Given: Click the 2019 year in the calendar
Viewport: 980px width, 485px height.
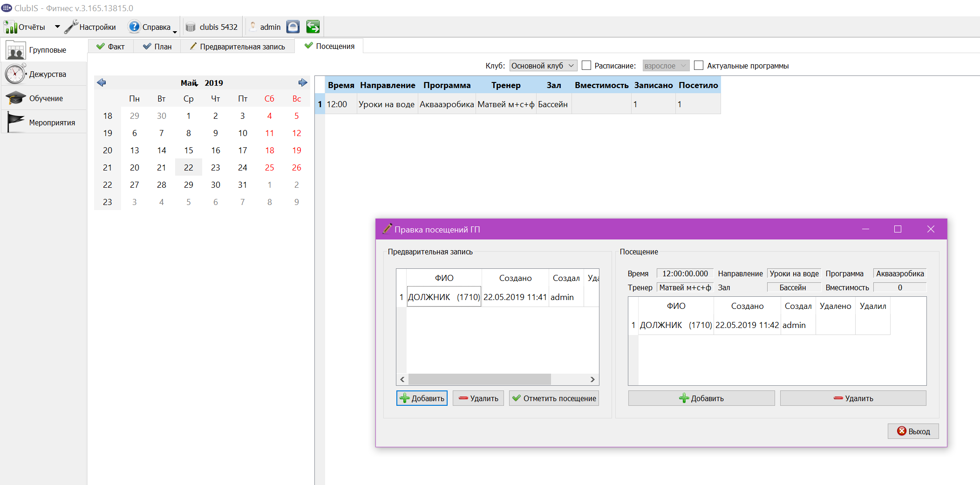Looking at the screenshot, I should (x=214, y=83).
